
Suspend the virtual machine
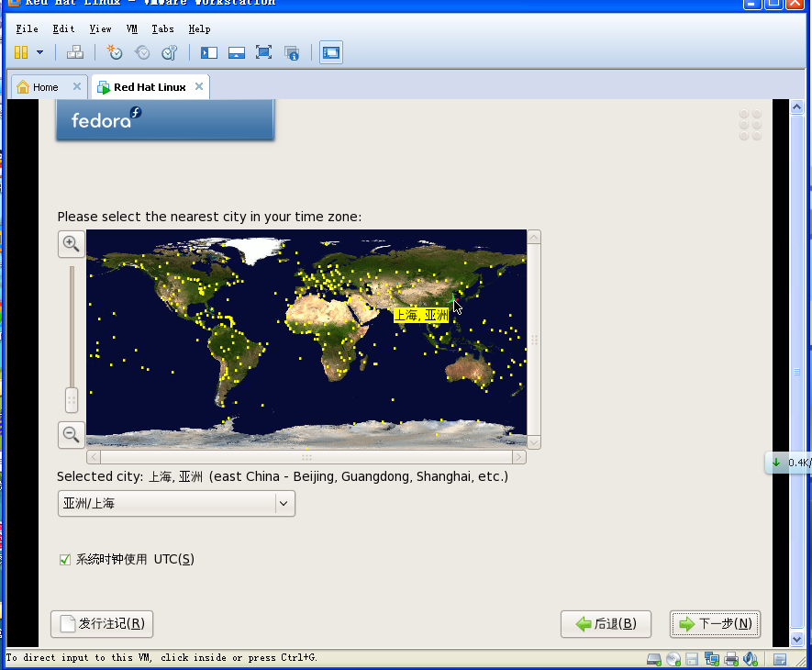click(x=21, y=52)
